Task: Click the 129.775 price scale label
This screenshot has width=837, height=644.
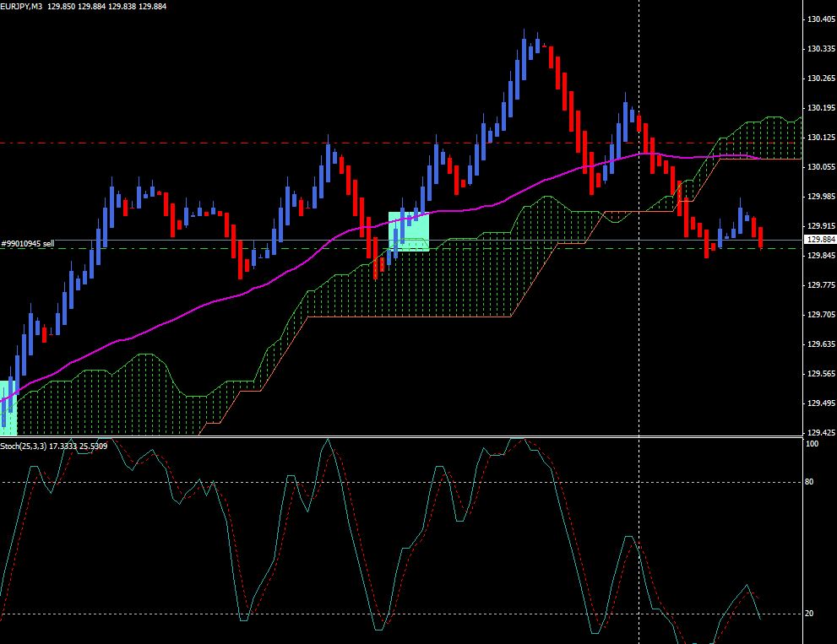Action: [821, 285]
